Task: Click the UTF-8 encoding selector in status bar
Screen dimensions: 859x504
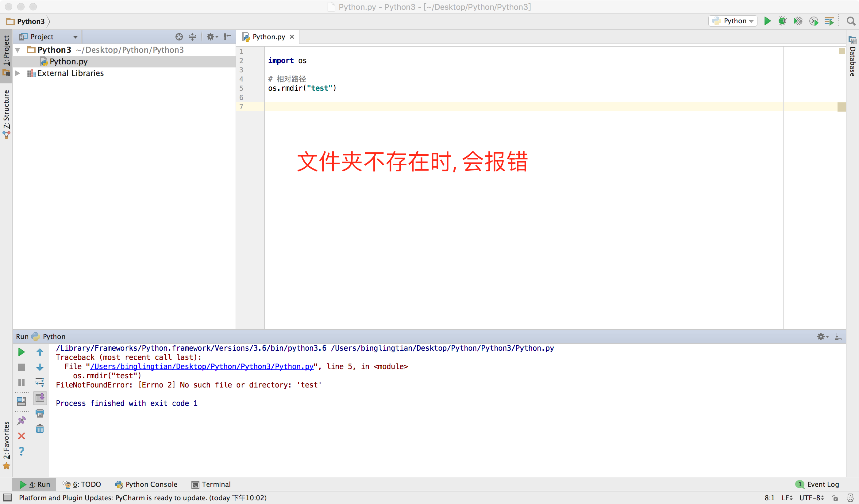Action: pyautogui.click(x=812, y=498)
